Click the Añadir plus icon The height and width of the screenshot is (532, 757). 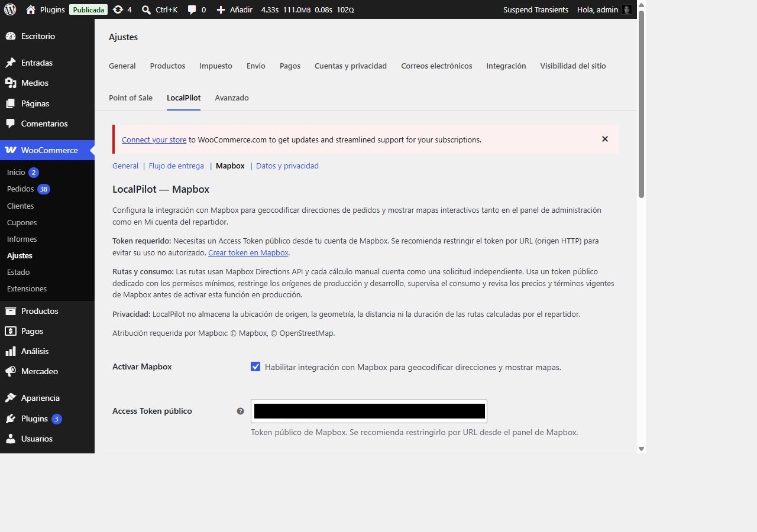221,10
